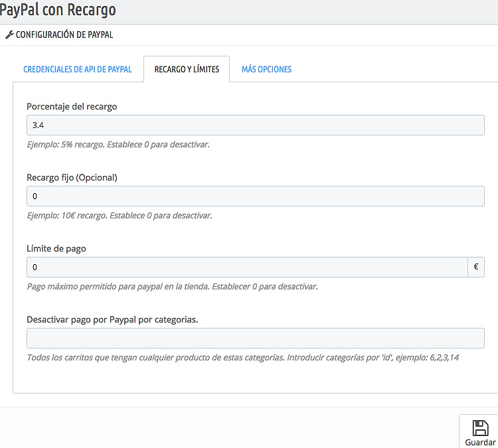Click the Recargo fijo (Opcional) label
The image size is (498, 448).
pyautogui.click(x=72, y=177)
